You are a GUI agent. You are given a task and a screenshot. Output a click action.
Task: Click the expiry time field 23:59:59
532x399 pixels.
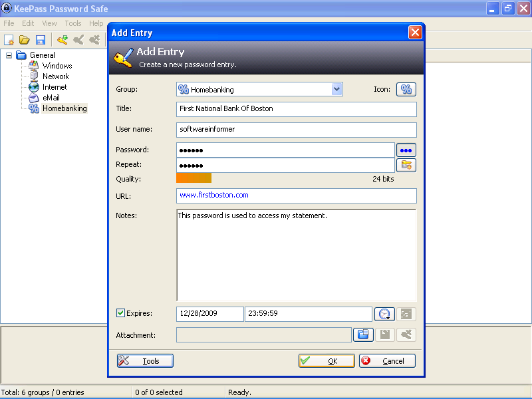pos(309,314)
